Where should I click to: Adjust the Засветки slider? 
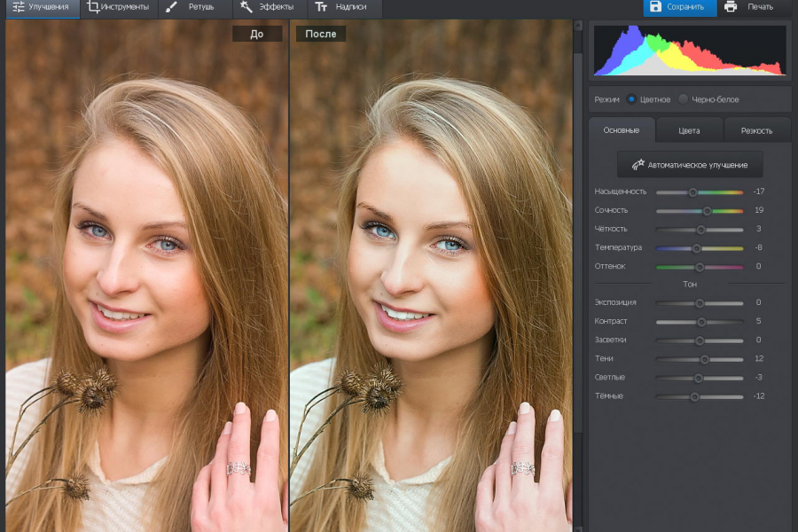point(700,340)
